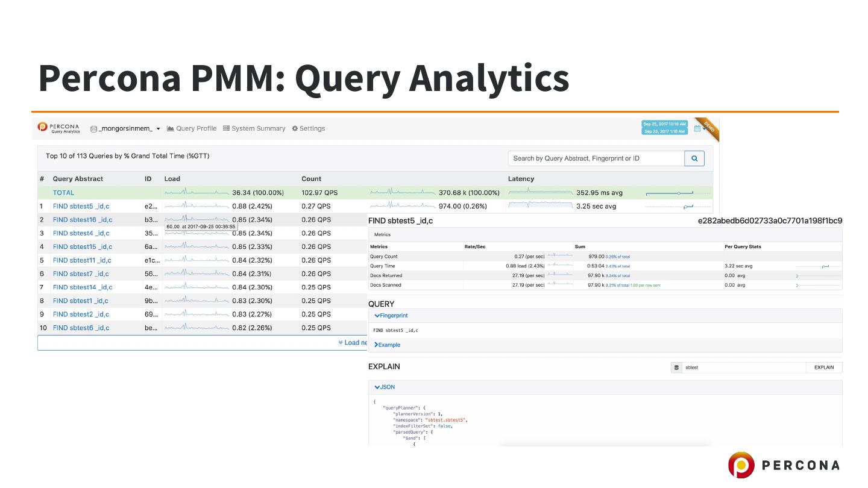Select the FIND sbtest15 _id,c query
Viewport: 868px width, 488px height.
pos(83,247)
